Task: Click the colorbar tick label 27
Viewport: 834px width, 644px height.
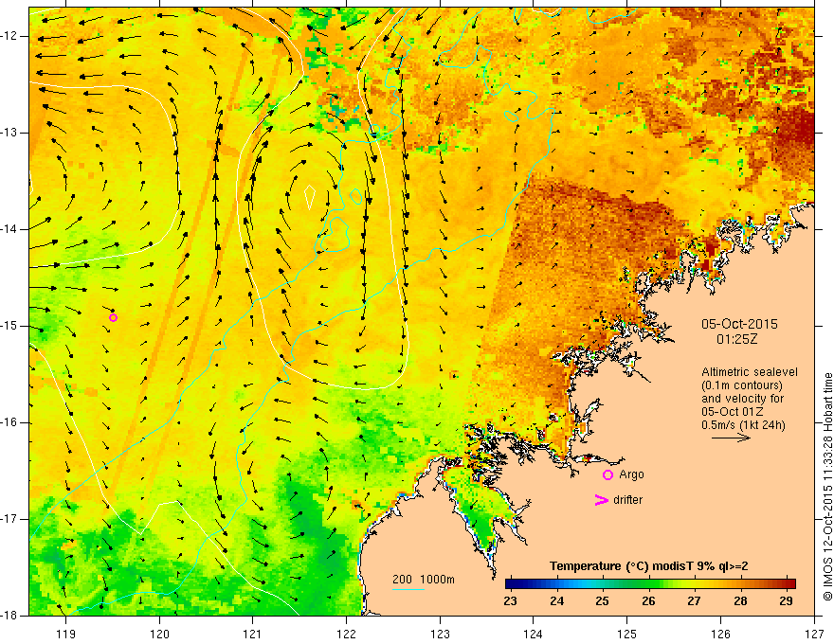Action: tap(694, 601)
